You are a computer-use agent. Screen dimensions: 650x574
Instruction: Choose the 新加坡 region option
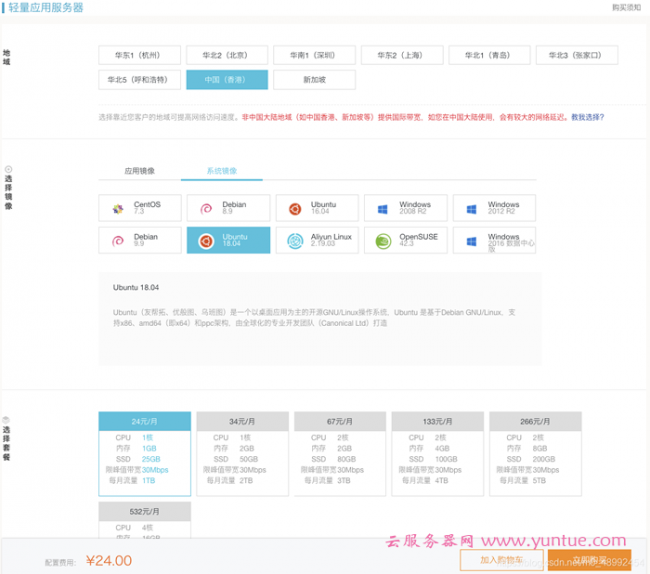coord(314,80)
